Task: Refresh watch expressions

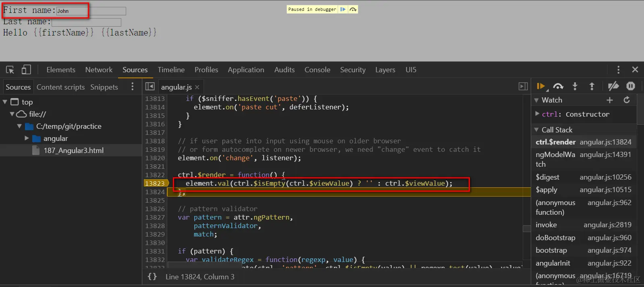Action: (627, 100)
